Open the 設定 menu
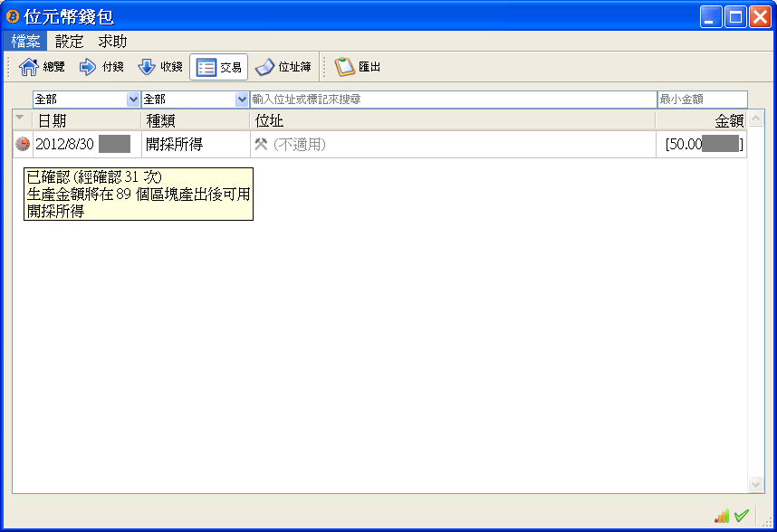This screenshot has width=777, height=532. point(69,41)
